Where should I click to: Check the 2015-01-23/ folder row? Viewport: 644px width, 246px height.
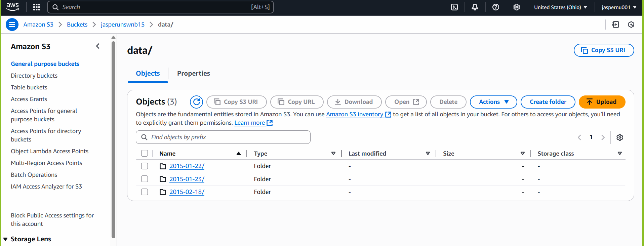click(x=145, y=179)
